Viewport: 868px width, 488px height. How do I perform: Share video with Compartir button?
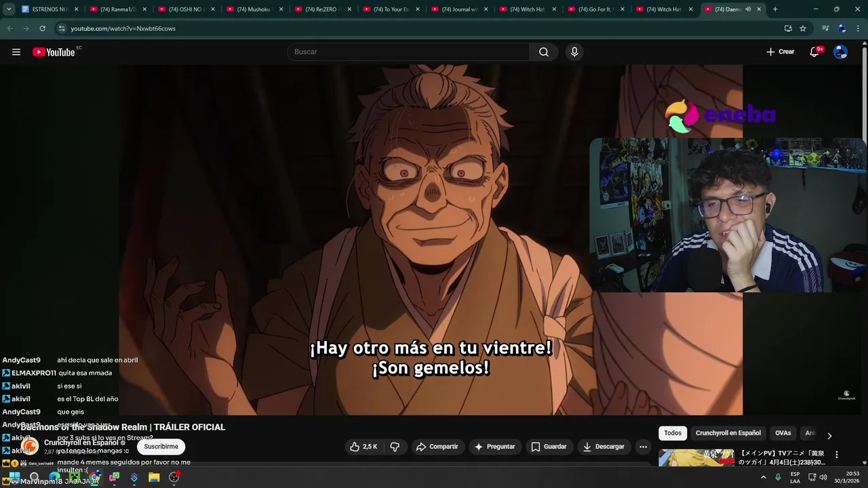437,447
